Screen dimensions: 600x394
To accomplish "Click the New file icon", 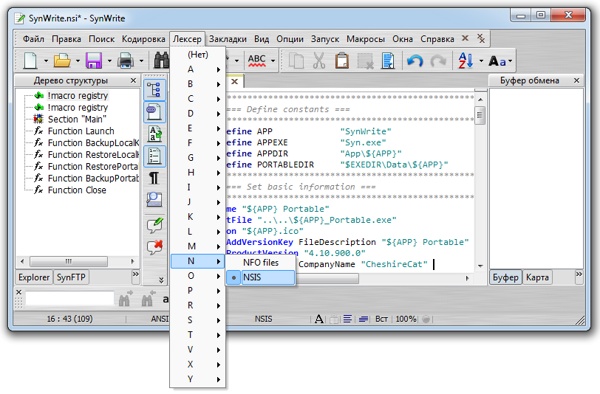I will (x=30, y=60).
